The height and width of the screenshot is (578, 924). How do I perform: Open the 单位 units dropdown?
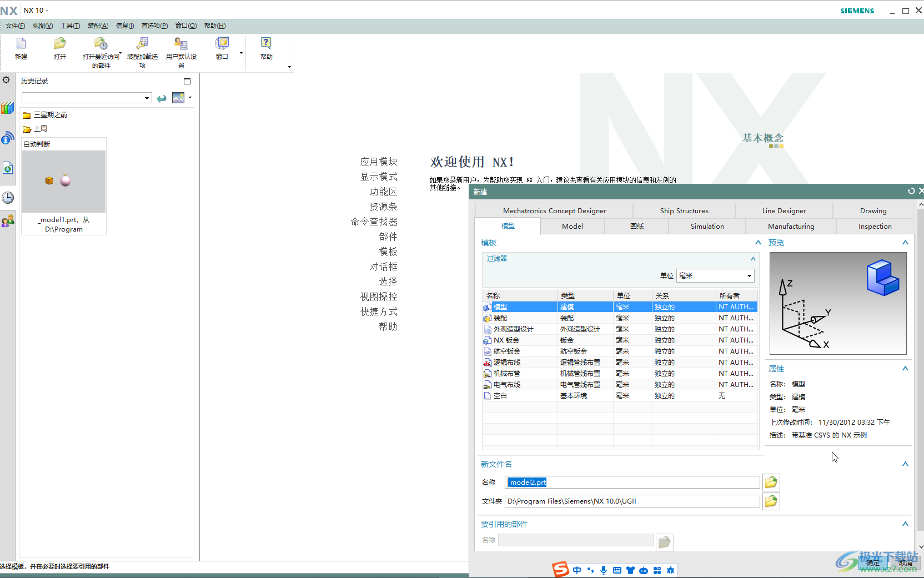pos(749,276)
